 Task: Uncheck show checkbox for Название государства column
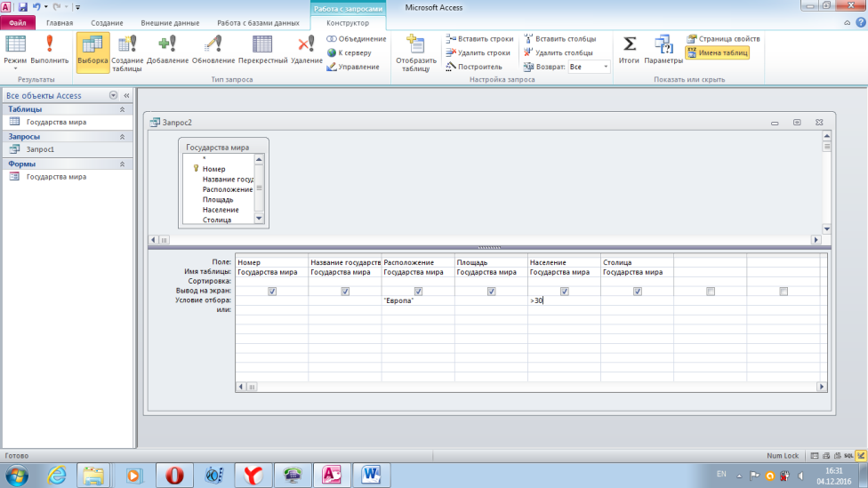pyautogui.click(x=345, y=291)
